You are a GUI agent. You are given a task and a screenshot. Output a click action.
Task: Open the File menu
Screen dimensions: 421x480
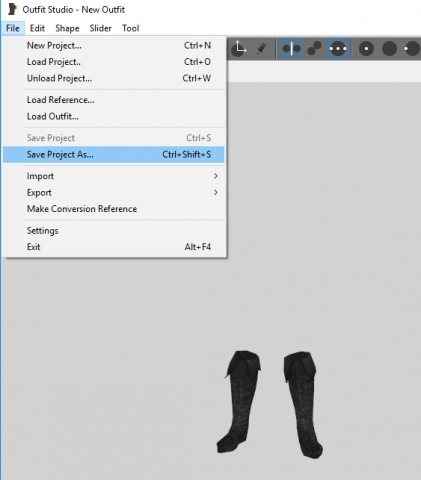coord(13,28)
